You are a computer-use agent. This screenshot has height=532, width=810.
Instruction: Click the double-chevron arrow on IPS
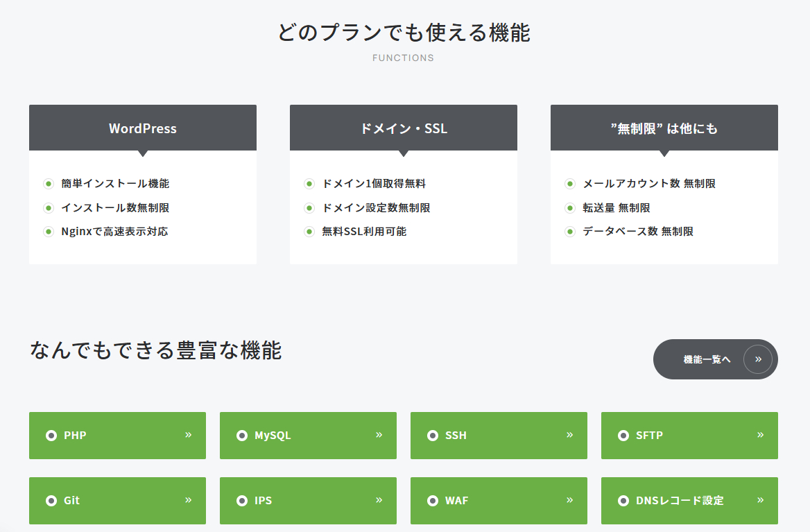[x=379, y=500]
